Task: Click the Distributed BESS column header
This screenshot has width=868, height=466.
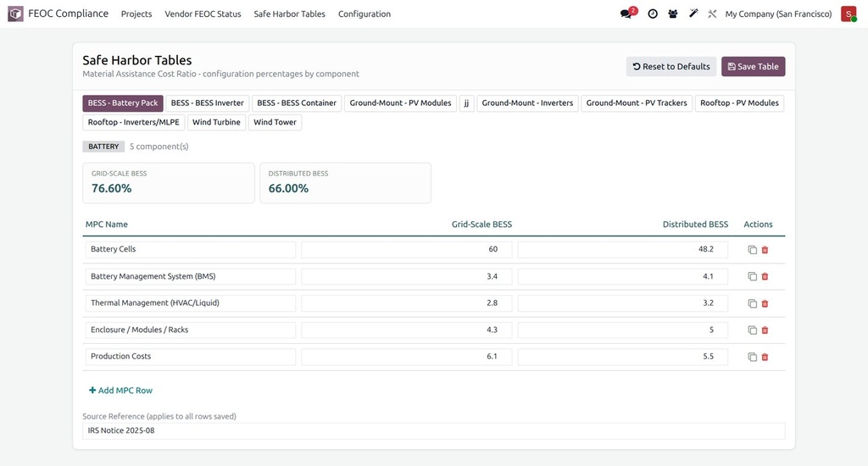Action: click(695, 225)
